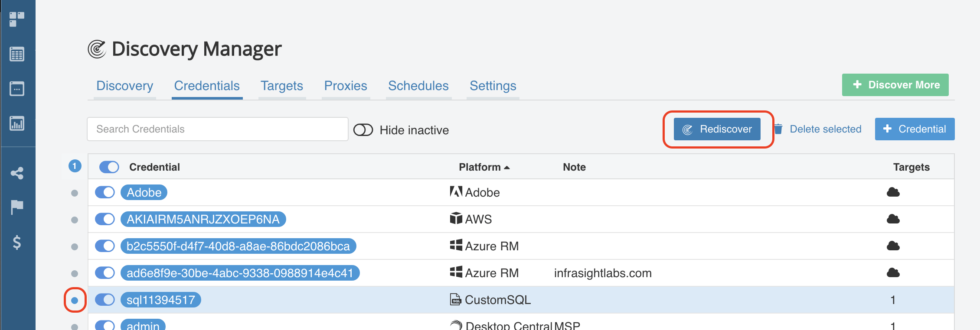The image size is (980, 330).
Task: Toggle all credentials switch in header
Action: coord(109,167)
